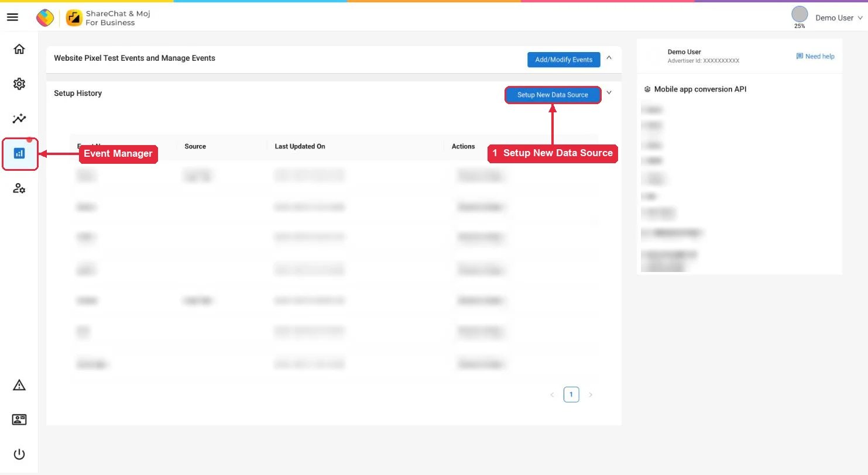Open the user management icon in sidebar
Image resolution: width=868 pixels, height=475 pixels.
[19, 188]
